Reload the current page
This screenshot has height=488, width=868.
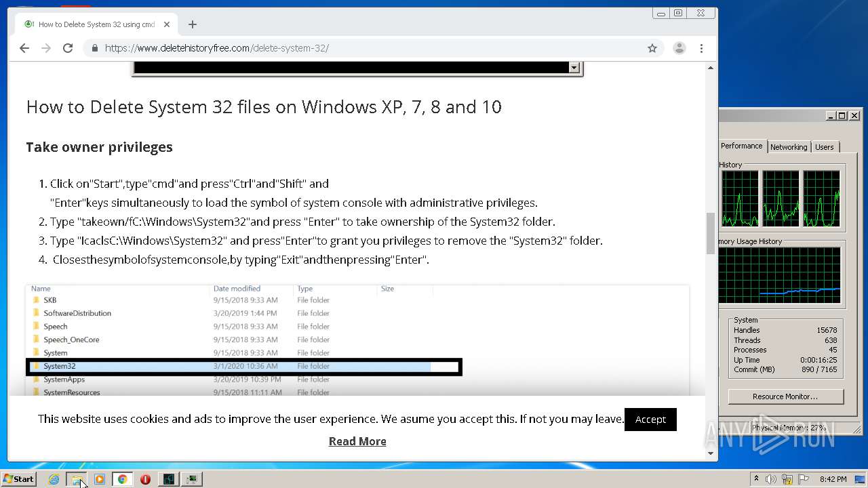coord(68,48)
